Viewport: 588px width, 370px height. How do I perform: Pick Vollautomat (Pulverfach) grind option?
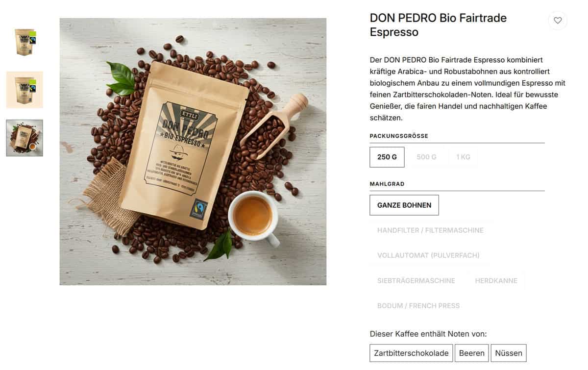point(428,255)
